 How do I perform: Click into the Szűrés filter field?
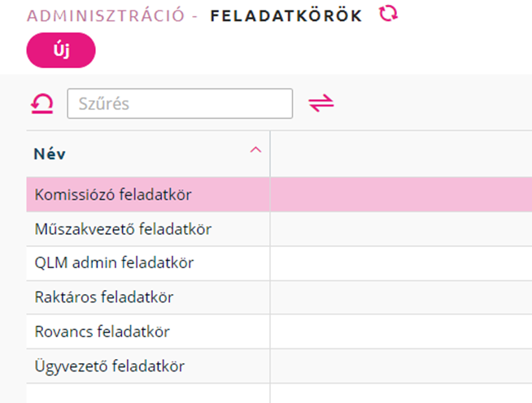(180, 103)
